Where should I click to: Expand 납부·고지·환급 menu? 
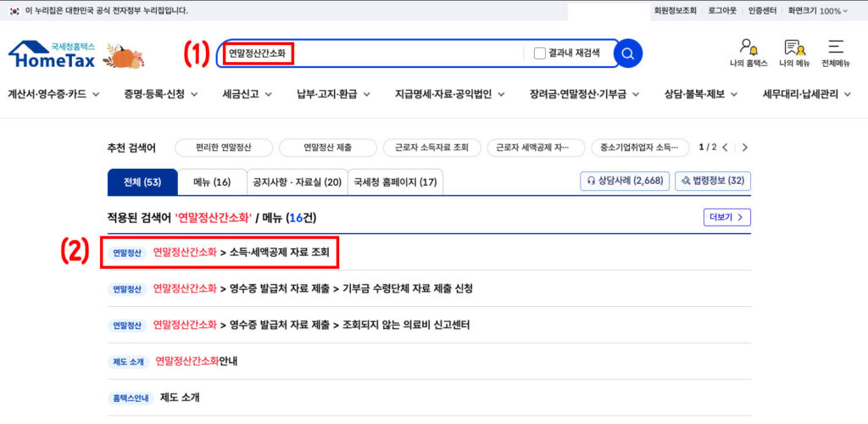click(334, 94)
